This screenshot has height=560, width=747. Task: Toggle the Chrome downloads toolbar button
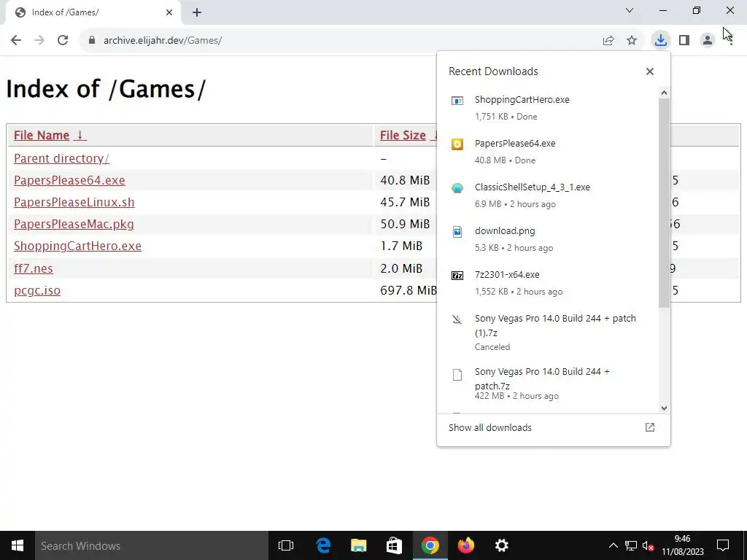661,40
